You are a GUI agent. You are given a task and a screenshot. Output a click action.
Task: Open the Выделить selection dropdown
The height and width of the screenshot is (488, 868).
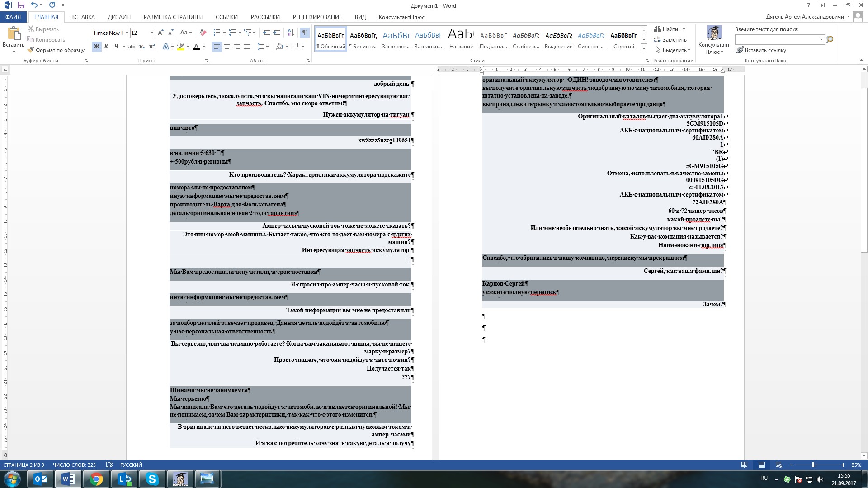[x=673, y=50]
